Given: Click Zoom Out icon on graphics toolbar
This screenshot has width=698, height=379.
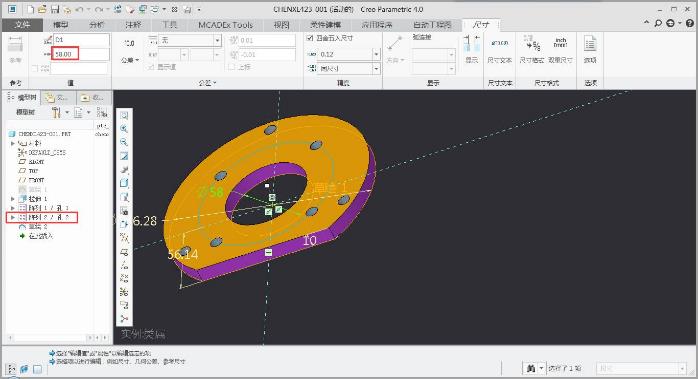Looking at the screenshot, I should coord(124,142).
